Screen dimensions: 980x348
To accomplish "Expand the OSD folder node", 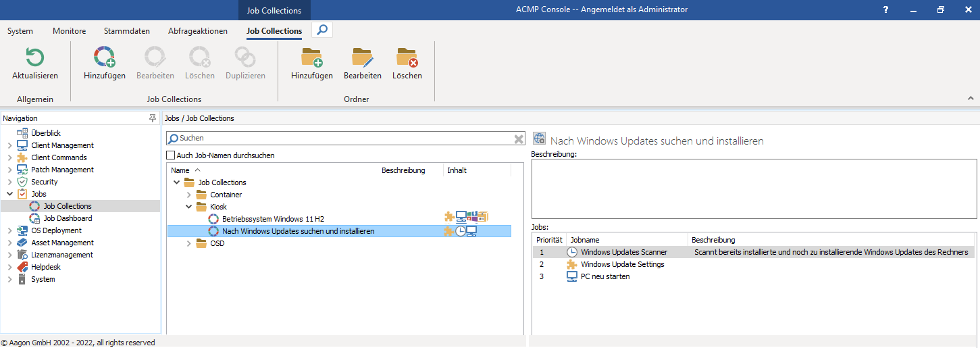I will coord(189,243).
